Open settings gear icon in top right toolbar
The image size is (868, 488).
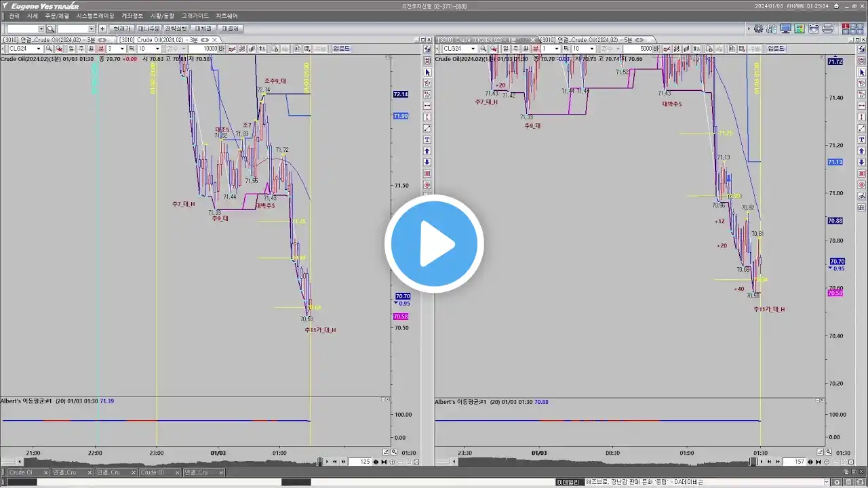pyautogui.click(x=758, y=28)
